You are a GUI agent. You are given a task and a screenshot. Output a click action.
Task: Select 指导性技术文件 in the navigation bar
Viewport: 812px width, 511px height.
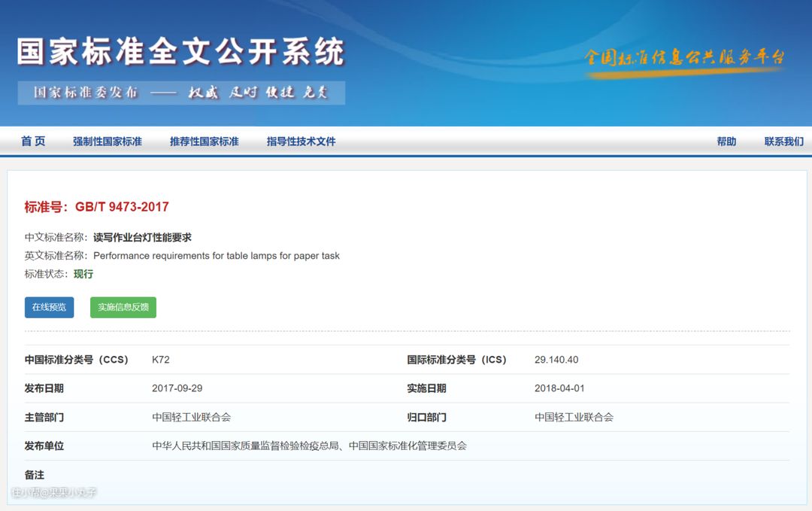pos(301,141)
